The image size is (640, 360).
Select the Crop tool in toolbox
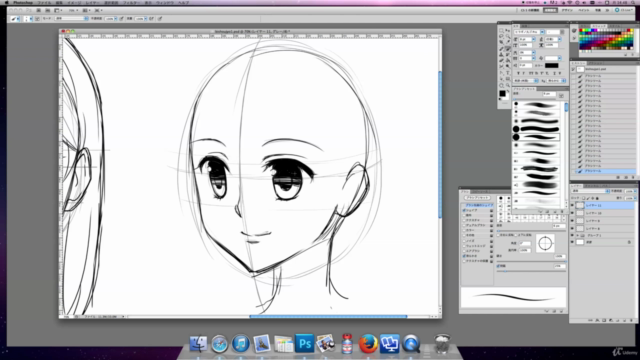pyautogui.click(x=501, y=42)
